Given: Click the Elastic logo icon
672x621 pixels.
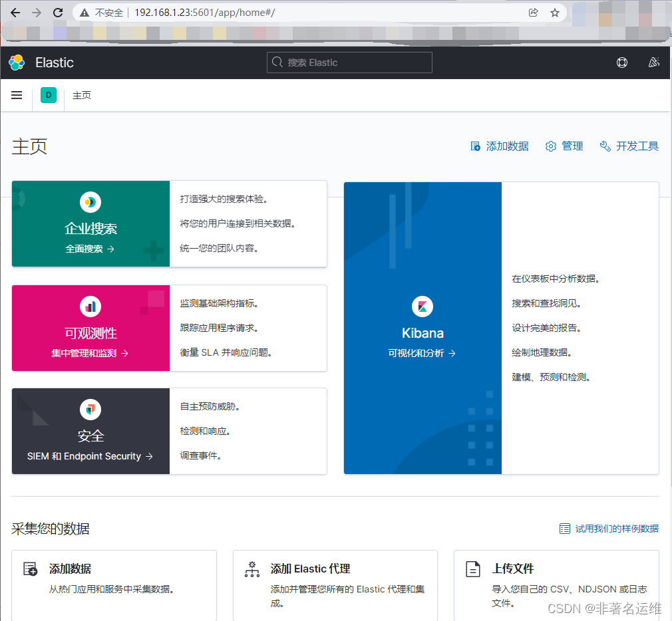Looking at the screenshot, I should pos(17,62).
